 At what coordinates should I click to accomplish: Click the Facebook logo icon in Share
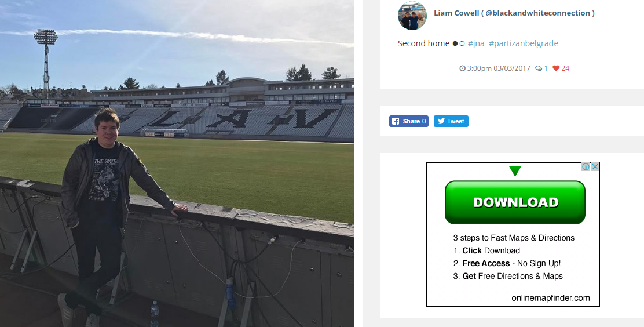(396, 121)
